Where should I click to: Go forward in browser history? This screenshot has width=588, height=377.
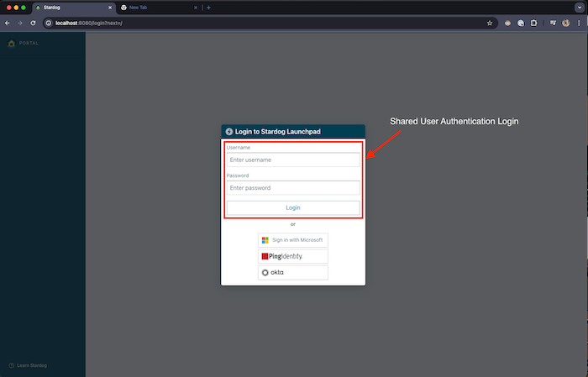tap(20, 24)
